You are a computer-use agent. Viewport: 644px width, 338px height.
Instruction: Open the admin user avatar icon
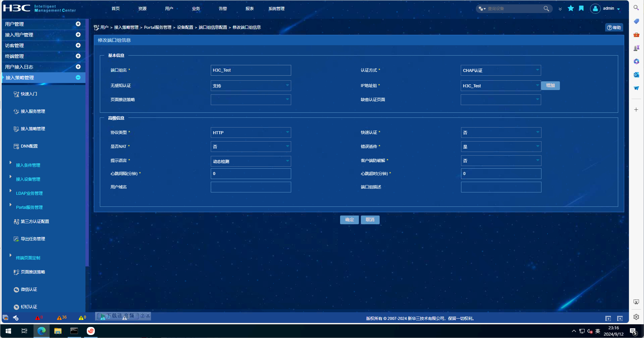coord(595,9)
